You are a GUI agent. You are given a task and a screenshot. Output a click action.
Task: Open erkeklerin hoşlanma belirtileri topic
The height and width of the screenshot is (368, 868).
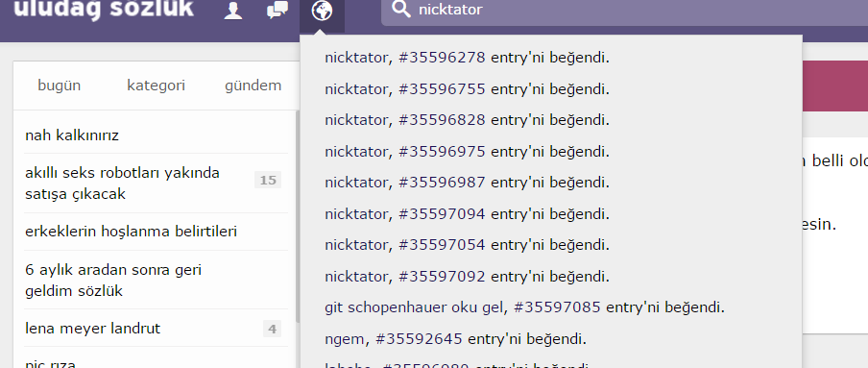[132, 232]
